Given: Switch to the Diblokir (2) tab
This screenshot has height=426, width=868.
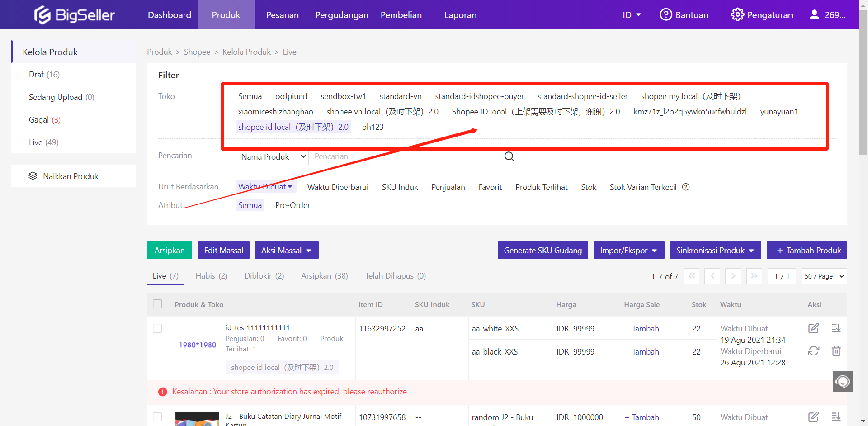Looking at the screenshot, I should click(x=264, y=276).
